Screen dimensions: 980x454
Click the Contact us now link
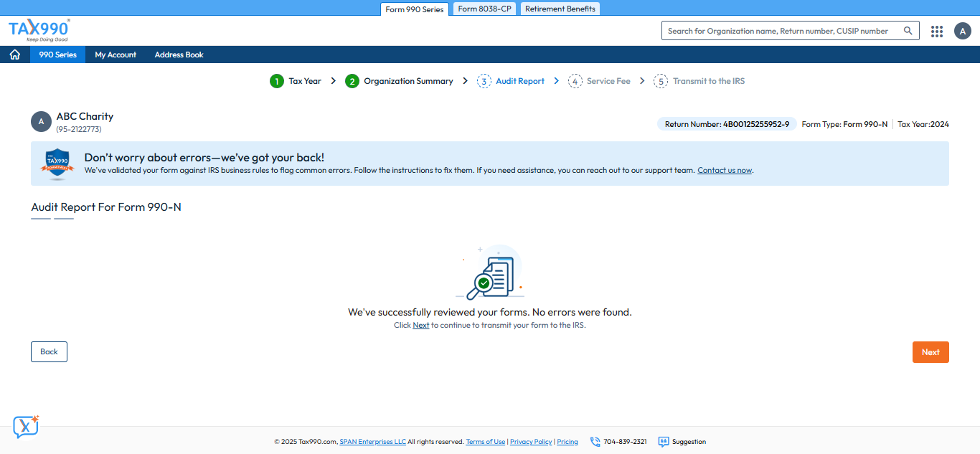[725, 171]
